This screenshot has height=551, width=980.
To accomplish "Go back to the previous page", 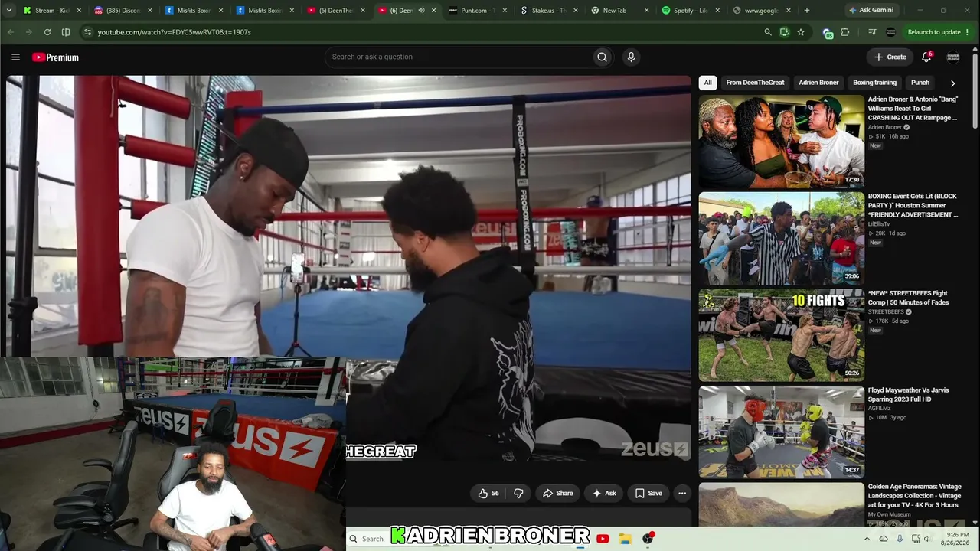I will pyautogui.click(x=11, y=32).
